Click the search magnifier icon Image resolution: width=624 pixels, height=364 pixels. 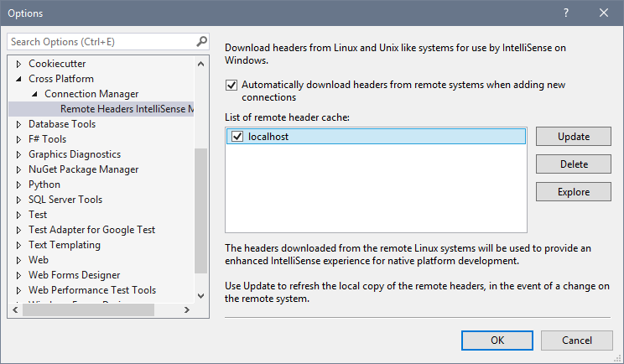[x=202, y=41]
